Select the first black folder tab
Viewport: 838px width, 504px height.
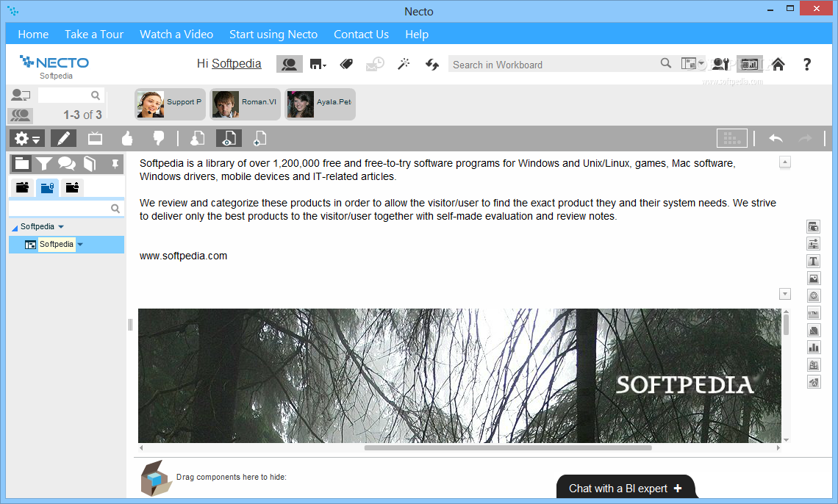pos(23,187)
